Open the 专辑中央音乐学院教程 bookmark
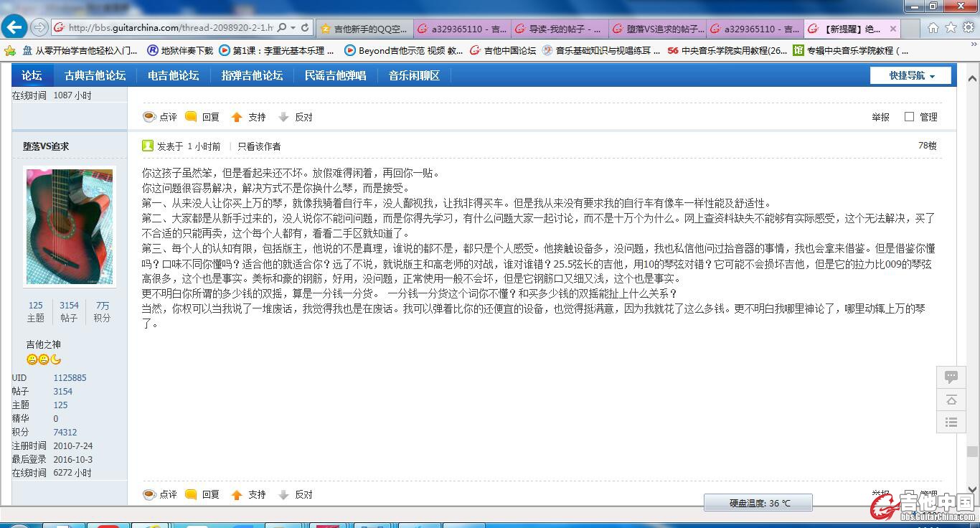 pos(850,50)
